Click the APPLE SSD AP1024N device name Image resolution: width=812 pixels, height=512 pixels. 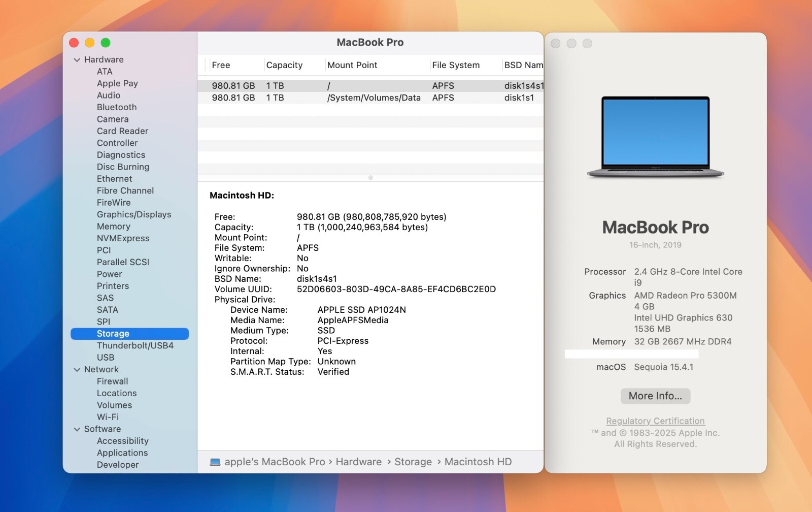pos(361,310)
